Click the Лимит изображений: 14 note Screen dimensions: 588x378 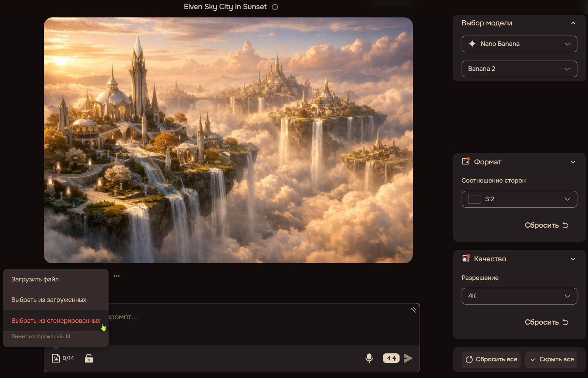[x=41, y=336]
